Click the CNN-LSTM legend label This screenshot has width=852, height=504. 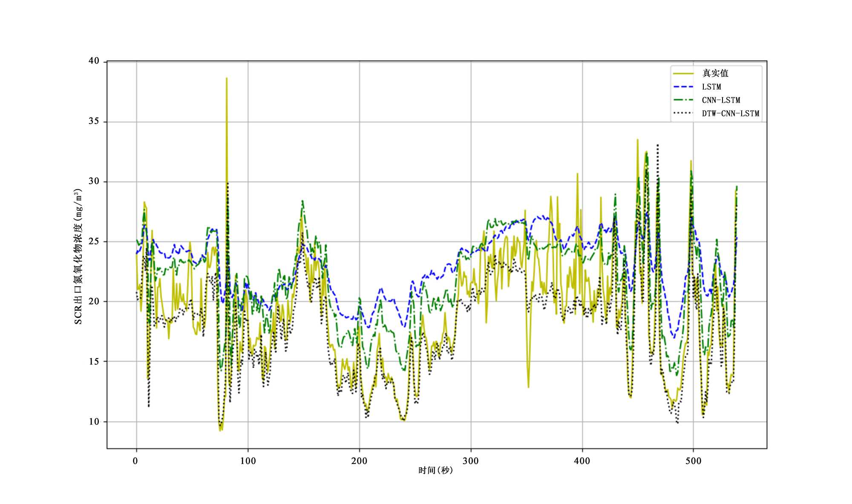coord(721,100)
